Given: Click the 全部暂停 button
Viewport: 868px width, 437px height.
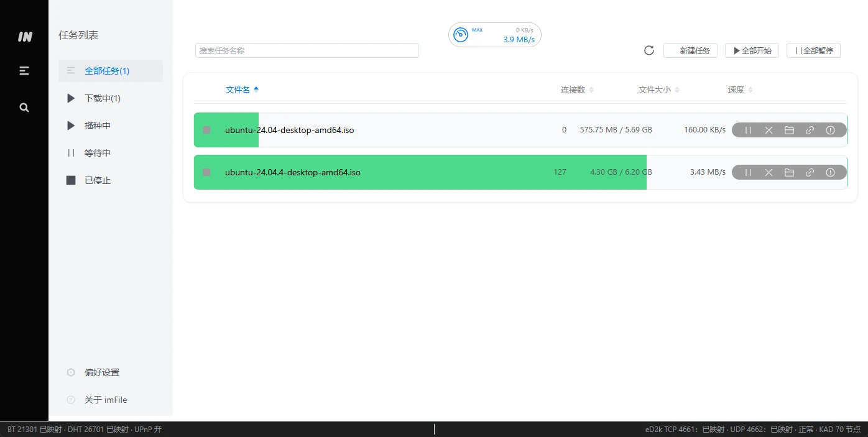Looking at the screenshot, I should pyautogui.click(x=813, y=50).
